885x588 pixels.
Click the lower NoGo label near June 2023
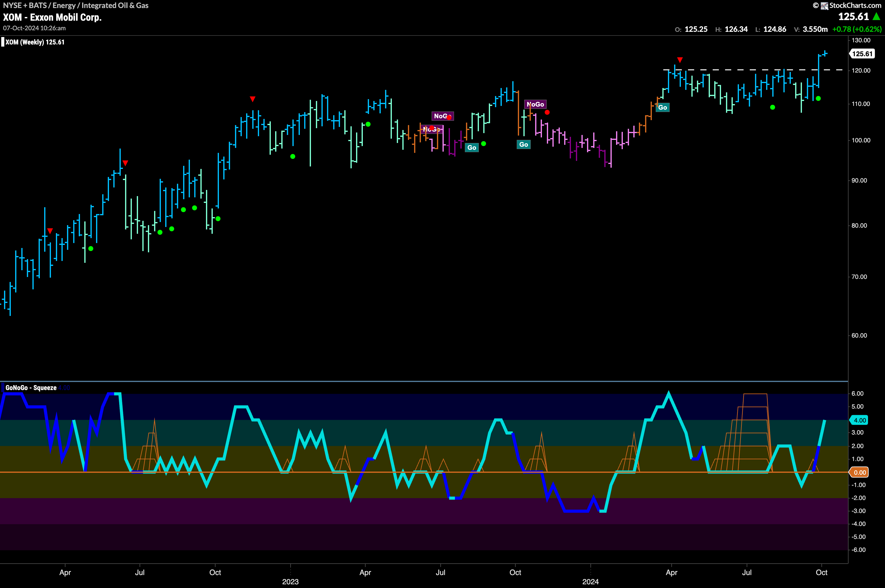(x=431, y=129)
